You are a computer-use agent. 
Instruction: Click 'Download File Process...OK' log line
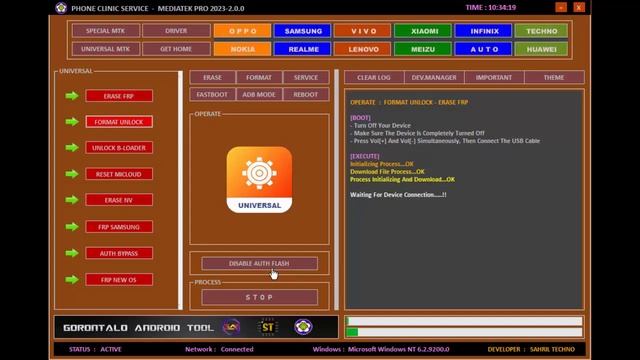point(387,172)
